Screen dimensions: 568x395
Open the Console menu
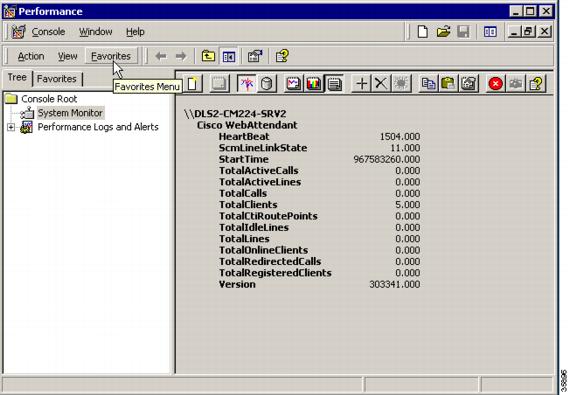coord(48,32)
